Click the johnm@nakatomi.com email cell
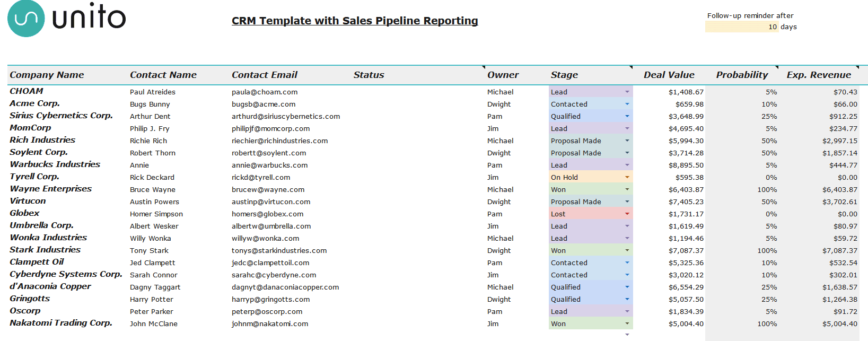 click(270, 323)
